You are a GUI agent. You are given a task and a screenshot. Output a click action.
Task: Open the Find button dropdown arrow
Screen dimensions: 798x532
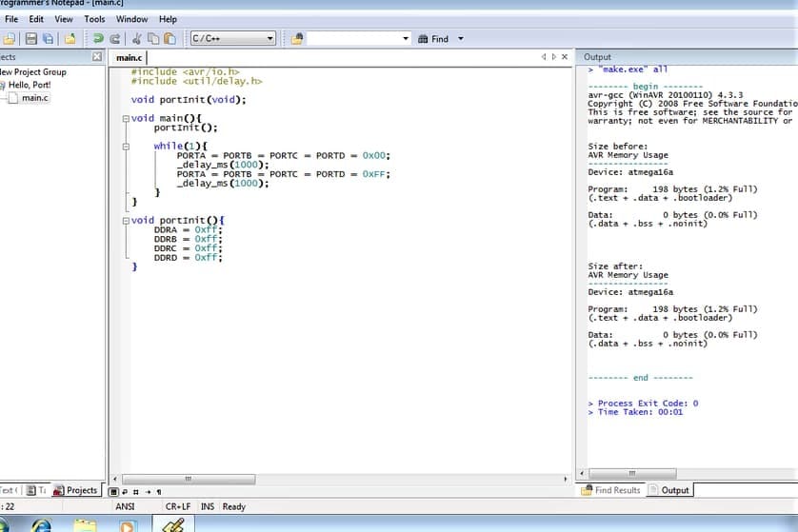pos(461,39)
